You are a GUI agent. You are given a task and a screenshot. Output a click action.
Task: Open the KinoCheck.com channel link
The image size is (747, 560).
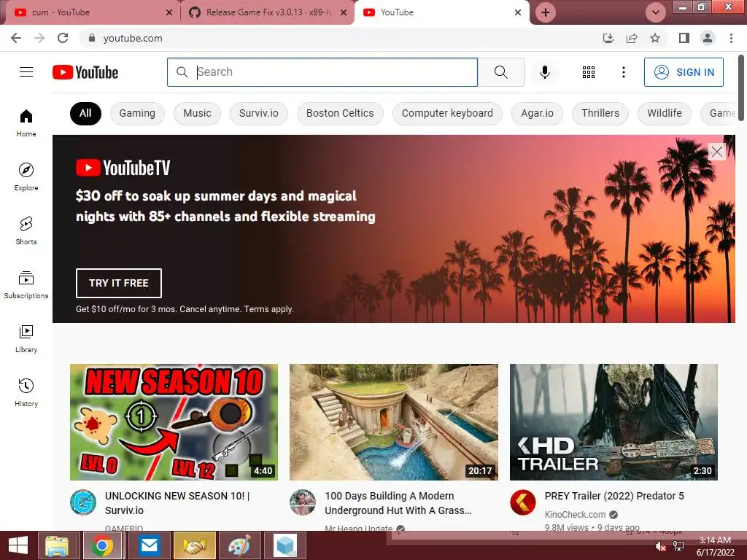[575, 514]
